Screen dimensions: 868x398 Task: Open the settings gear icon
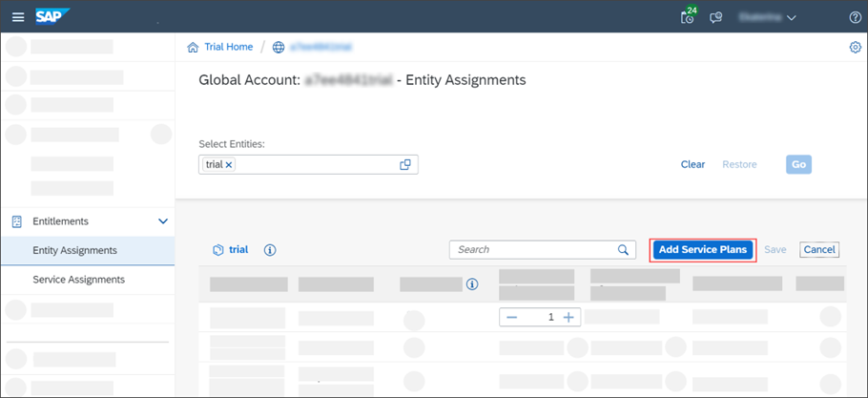point(856,48)
